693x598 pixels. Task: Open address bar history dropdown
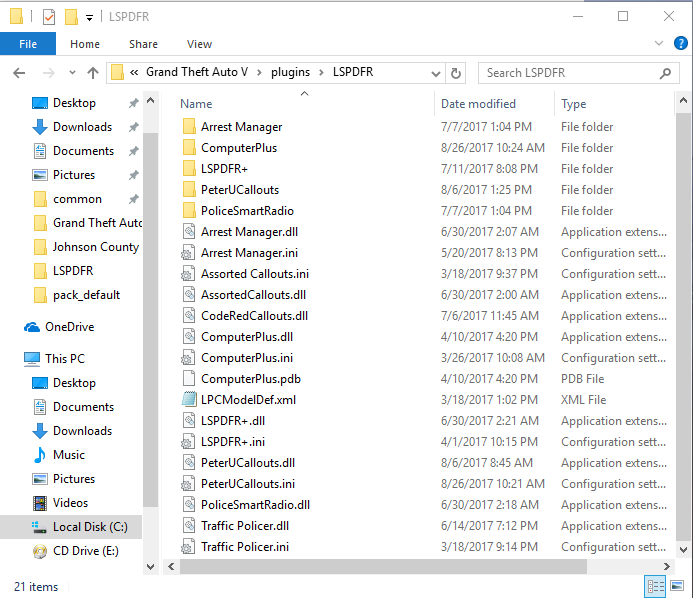pyautogui.click(x=436, y=73)
